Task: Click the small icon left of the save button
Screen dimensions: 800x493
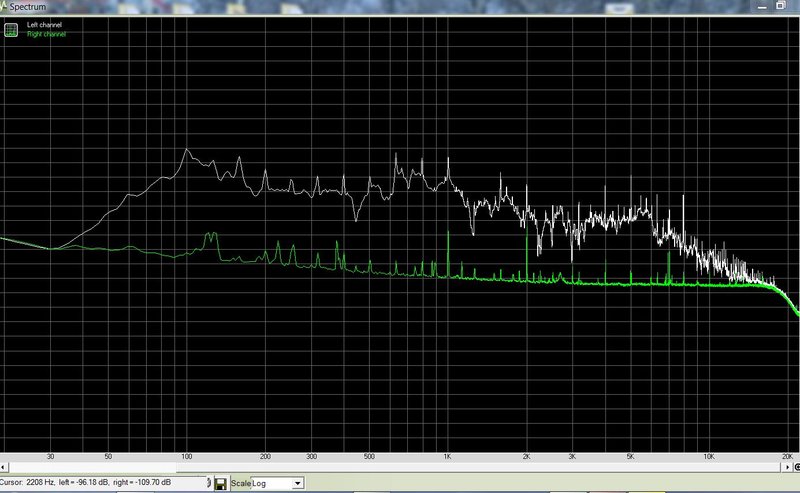Action: tap(208, 483)
